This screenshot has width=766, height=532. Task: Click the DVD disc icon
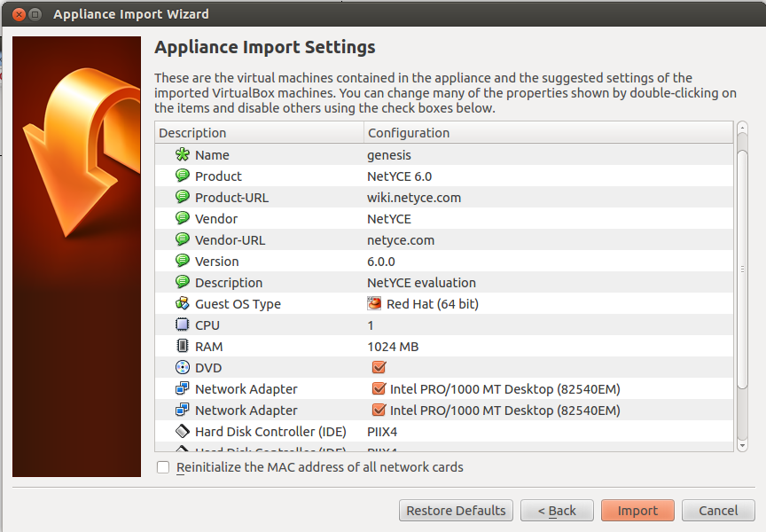click(183, 368)
